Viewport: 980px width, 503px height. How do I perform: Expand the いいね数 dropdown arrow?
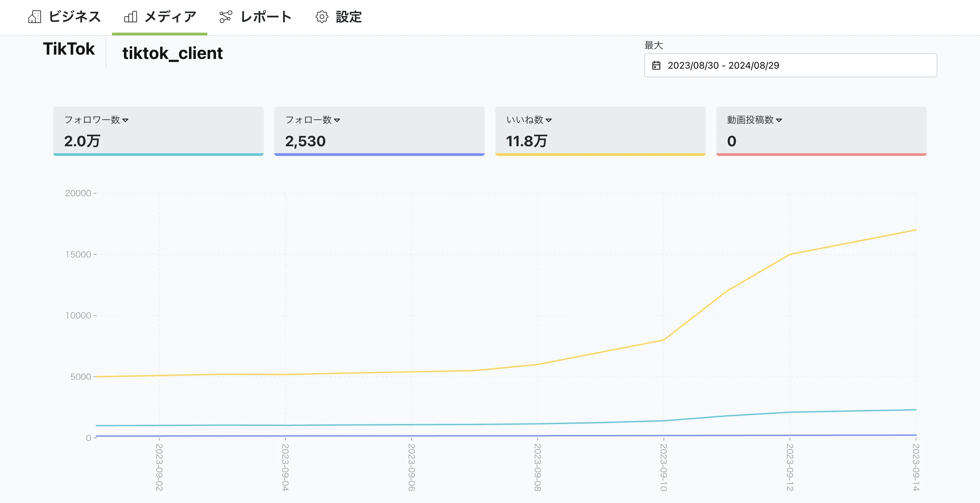click(x=549, y=120)
